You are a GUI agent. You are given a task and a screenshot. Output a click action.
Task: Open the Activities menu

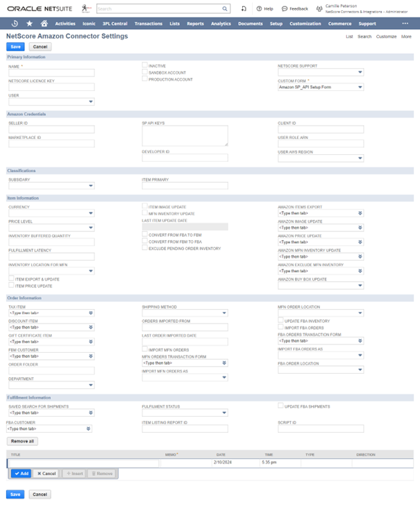(x=65, y=24)
